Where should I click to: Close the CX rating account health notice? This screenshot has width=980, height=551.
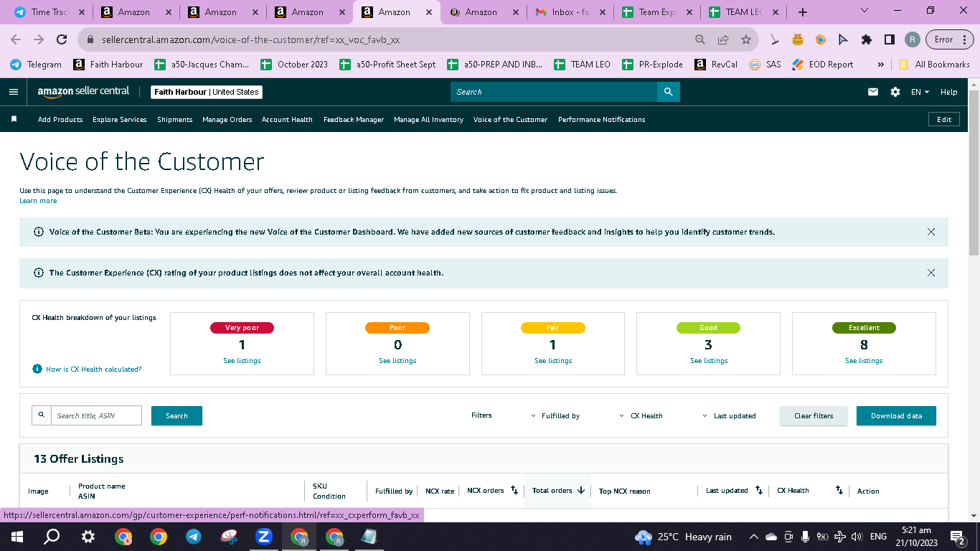click(x=931, y=273)
